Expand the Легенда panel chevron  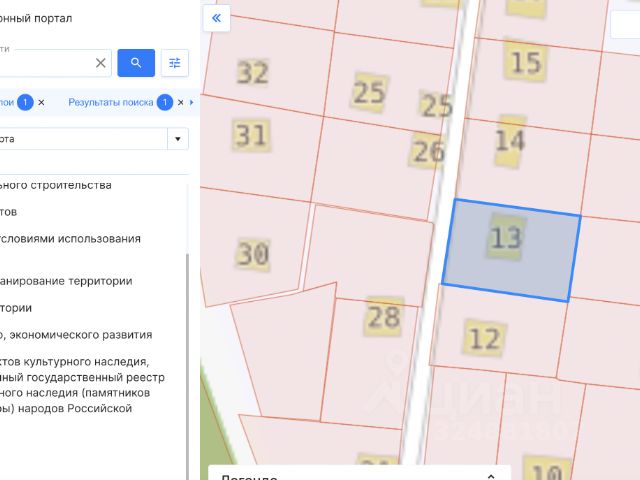click(491, 476)
